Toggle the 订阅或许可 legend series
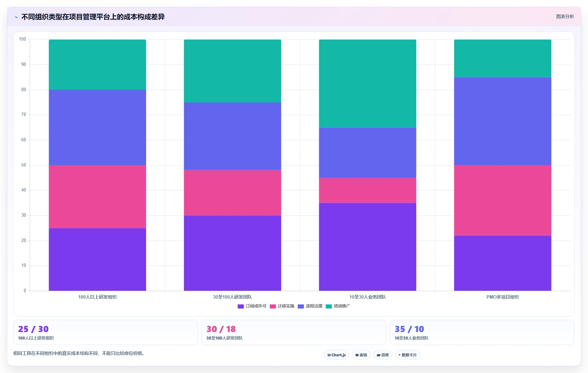 (252, 306)
